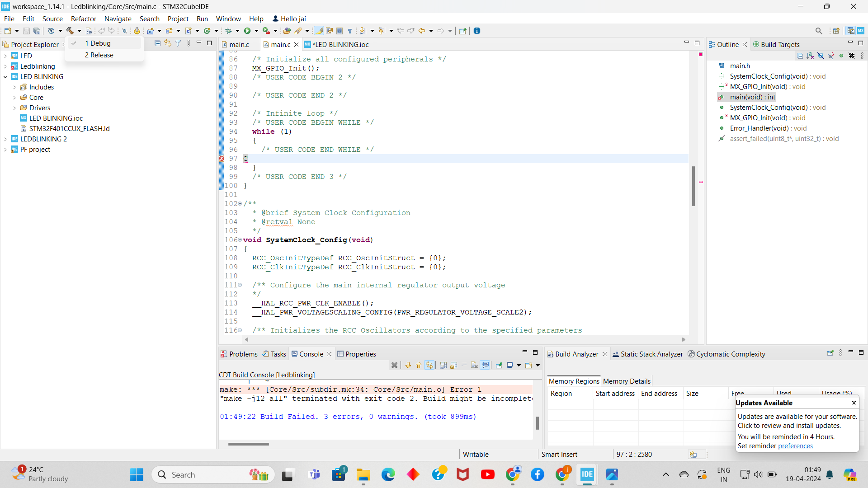Open the LED BLINKING.ioc tab
The image size is (868, 488).
point(339,44)
